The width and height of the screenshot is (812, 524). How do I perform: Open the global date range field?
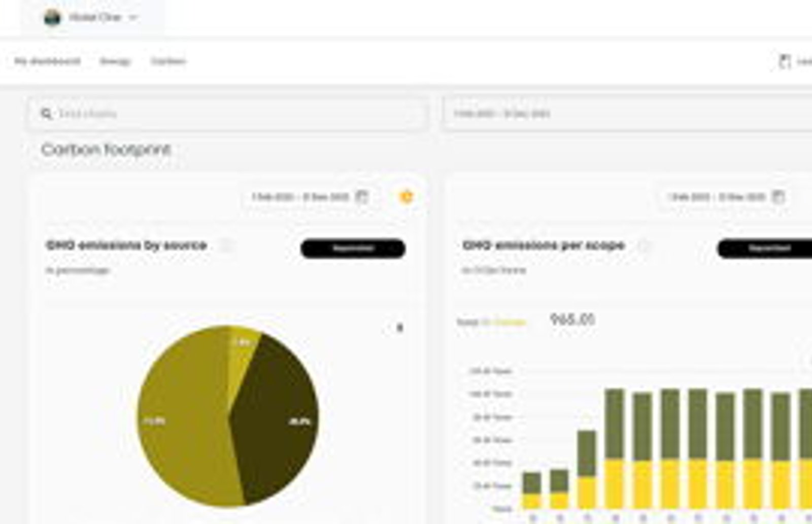[x=627, y=114]
